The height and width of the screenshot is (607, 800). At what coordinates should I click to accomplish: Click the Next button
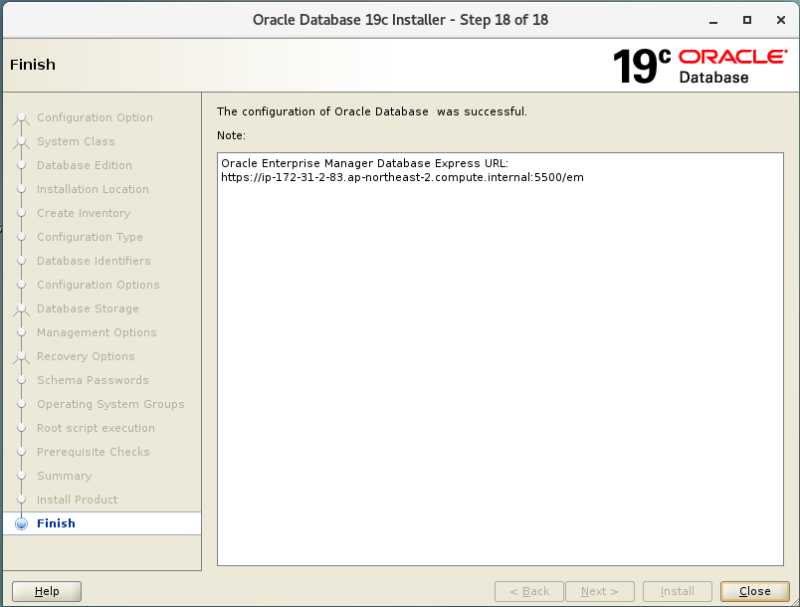(600, 591)
